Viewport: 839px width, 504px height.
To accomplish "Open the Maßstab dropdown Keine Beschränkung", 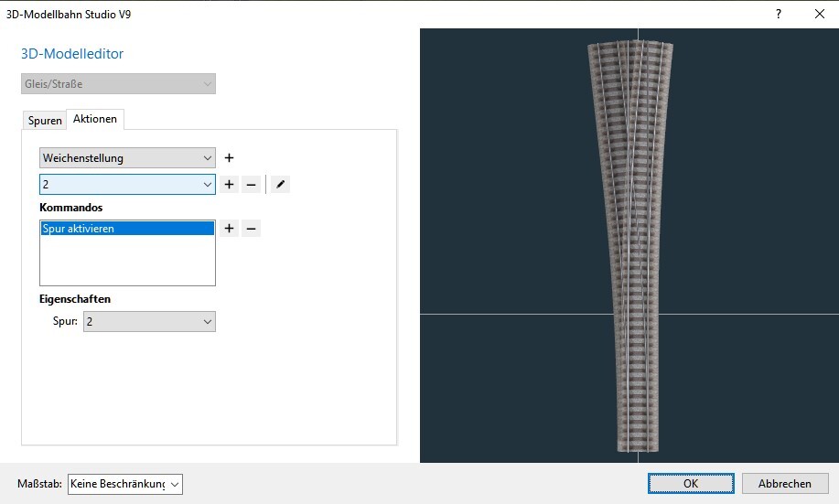I will pos(125,484).
